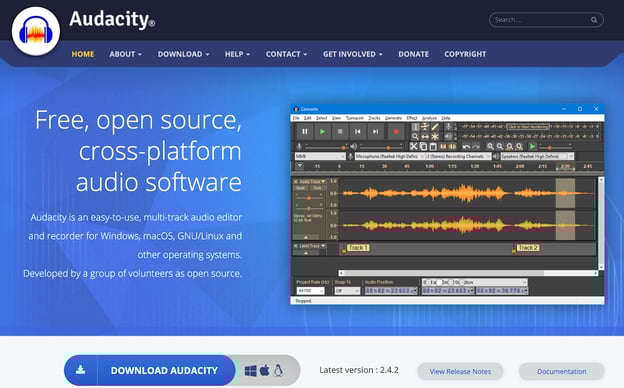Close the Audio Track with its X
The height and width of the screenshot is (388, 624).
(296, 181)
